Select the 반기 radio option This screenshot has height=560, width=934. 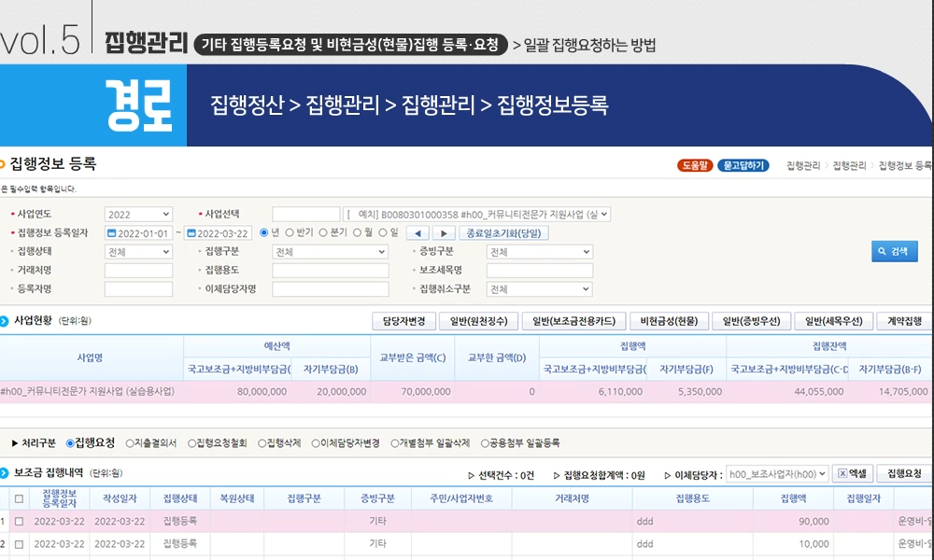(x=290, y=232)
